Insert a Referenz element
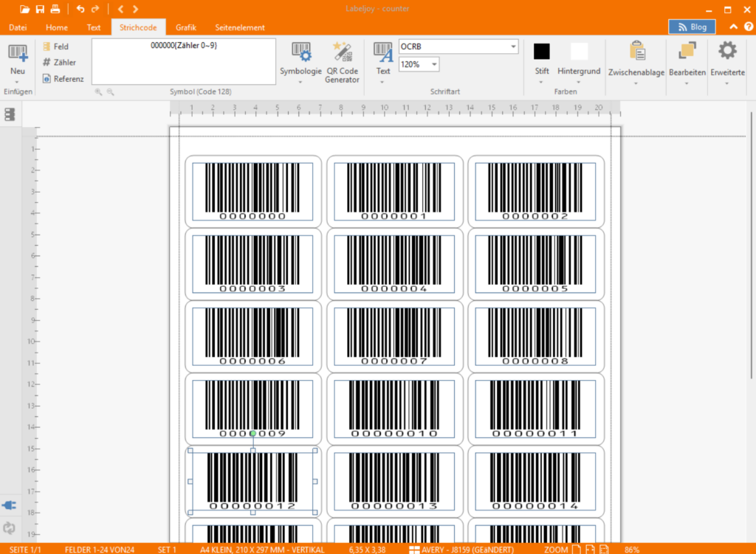The image size is (756, 554). click(x=61, y=78)
